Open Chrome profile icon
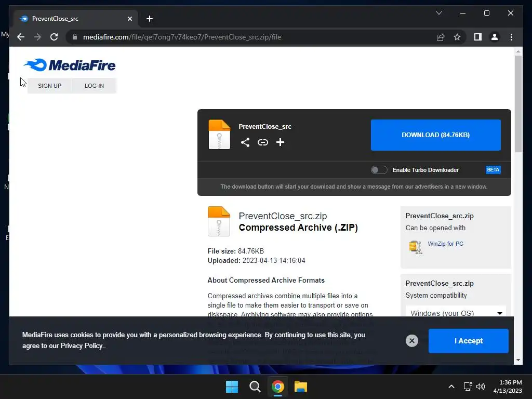The width and height of the screenshot is (532, 399). tap(495, 37)
